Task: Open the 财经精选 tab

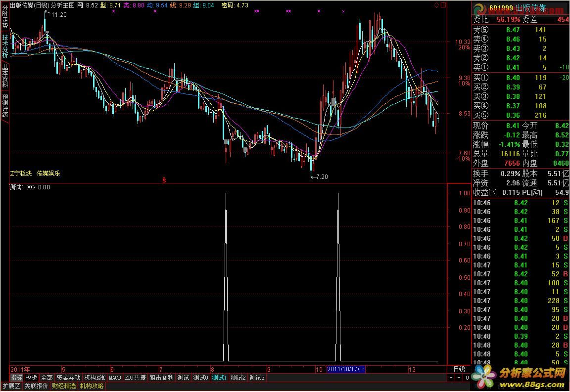Action: point(64,386)
